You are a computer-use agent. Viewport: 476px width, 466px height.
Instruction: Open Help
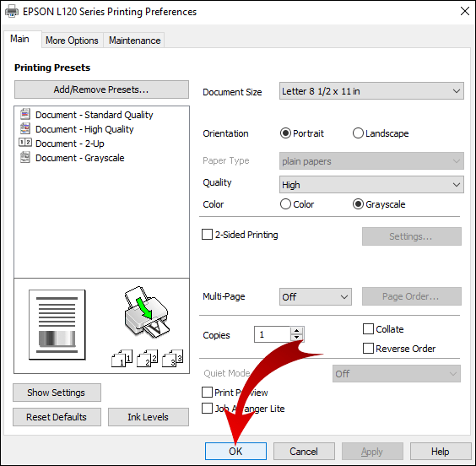tap(441, 452)
